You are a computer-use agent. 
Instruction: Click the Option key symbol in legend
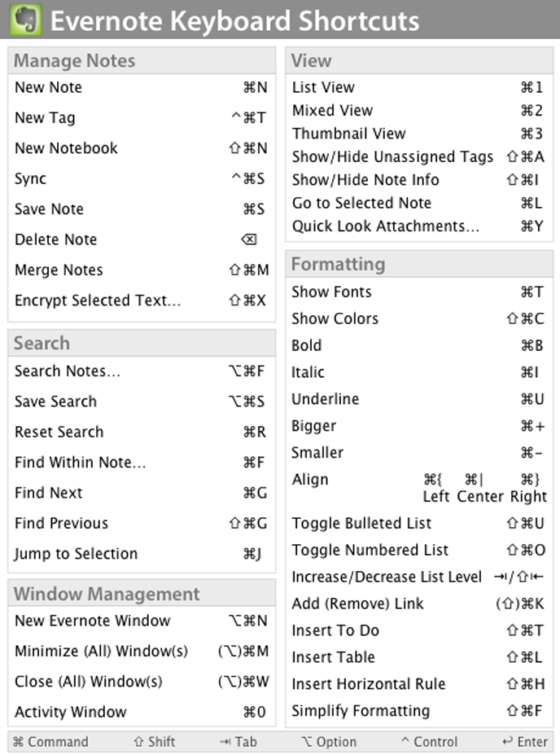point(306,742)
